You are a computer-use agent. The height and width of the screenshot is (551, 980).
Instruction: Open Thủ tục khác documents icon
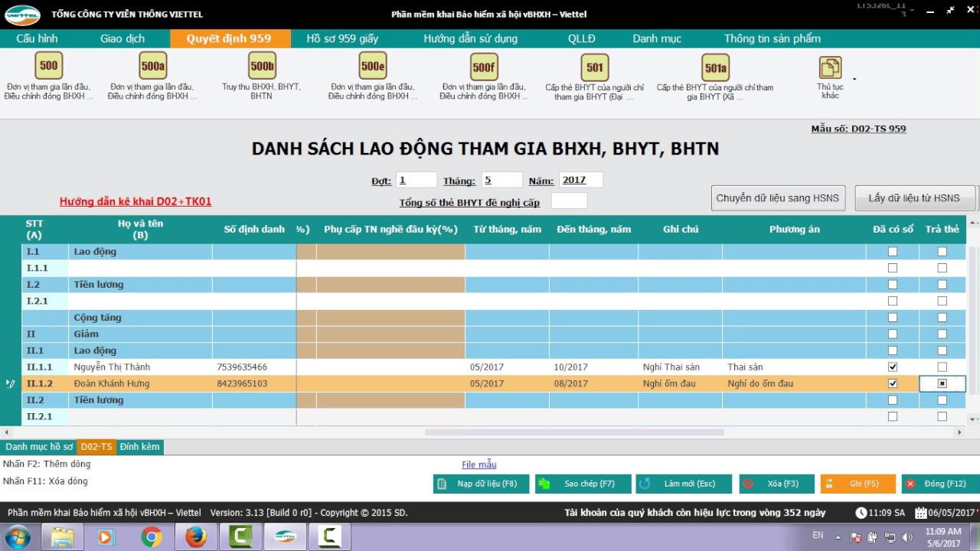click(830, 67)
